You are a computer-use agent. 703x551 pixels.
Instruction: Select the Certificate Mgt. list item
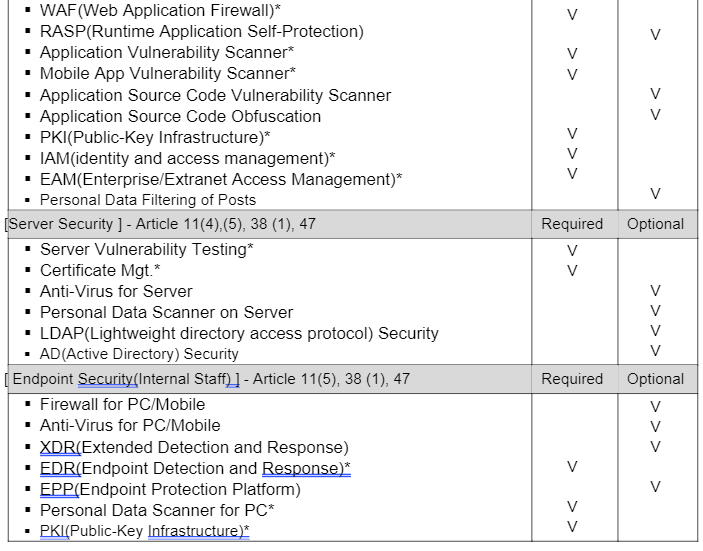pyautogui.click(x=100, y=270)
